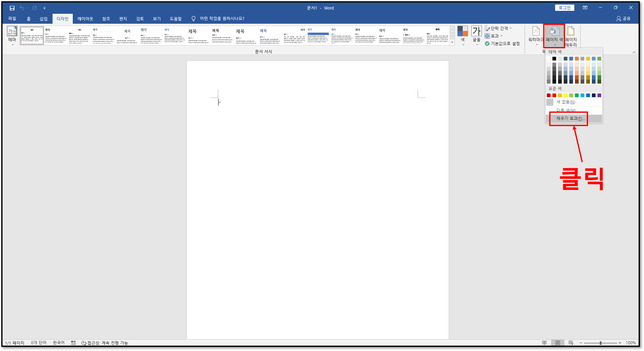Click the 로그인 button
Image resolution: width=644 pixels, height=351 pixels.
coord(564,8)
